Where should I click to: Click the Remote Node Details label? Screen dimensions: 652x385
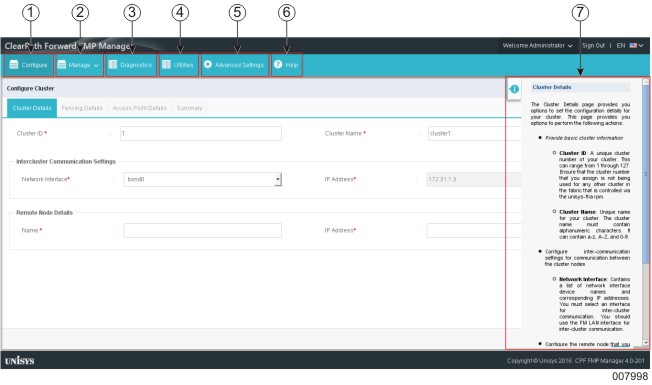[x=44, y=212]
